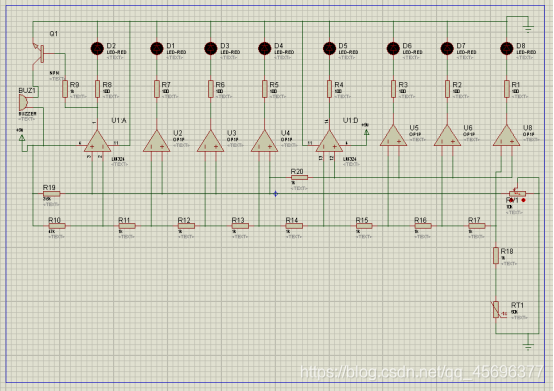This screenshot has height=391, width=554.
Task: Click the U3 op-amp symbol
Action: tap(211, 141)
